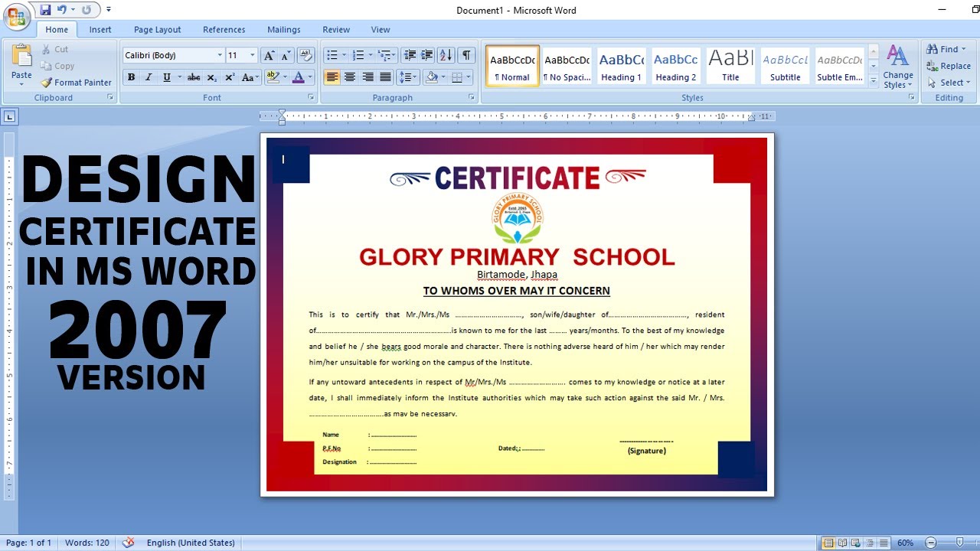Switch to Outline view

[869, 543]
